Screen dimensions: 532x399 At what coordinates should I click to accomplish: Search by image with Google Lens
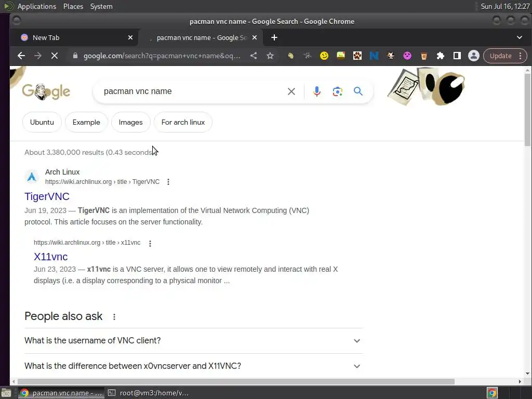click(x=337, y=91)
